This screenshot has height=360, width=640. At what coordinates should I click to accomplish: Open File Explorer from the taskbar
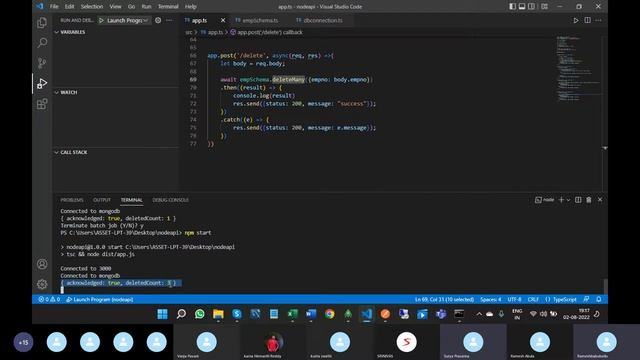click(218, 313)
